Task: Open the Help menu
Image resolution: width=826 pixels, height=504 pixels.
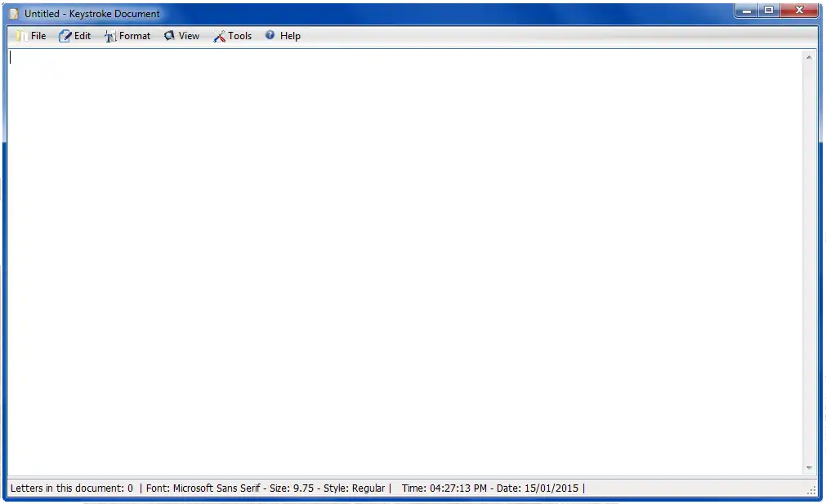Action: coord(283,36)
